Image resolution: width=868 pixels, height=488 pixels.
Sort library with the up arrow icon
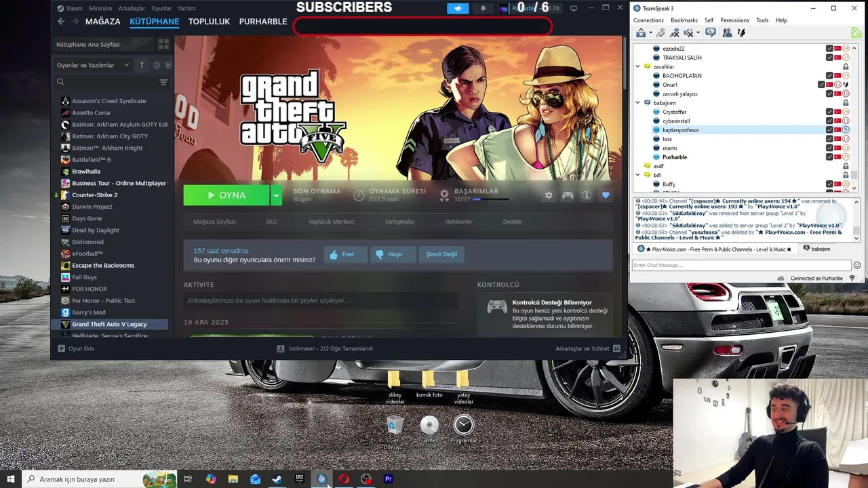(x=142, y=65)
